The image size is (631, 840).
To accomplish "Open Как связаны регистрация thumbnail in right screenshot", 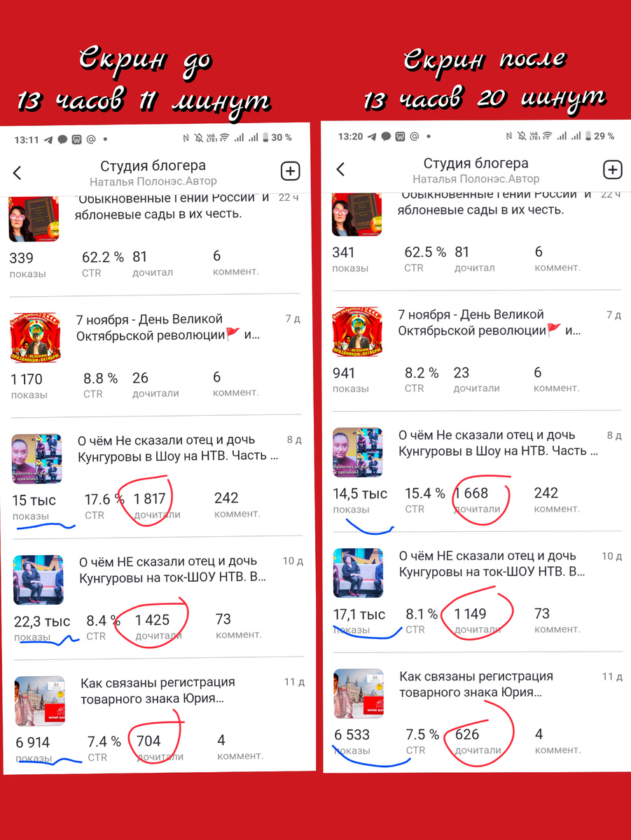I will coord(357,694).
